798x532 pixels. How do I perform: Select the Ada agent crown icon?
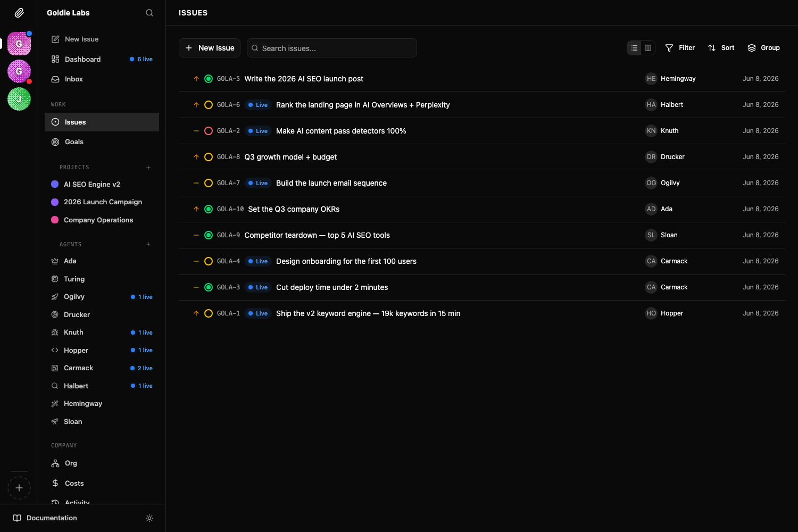[x=55, y=261]
